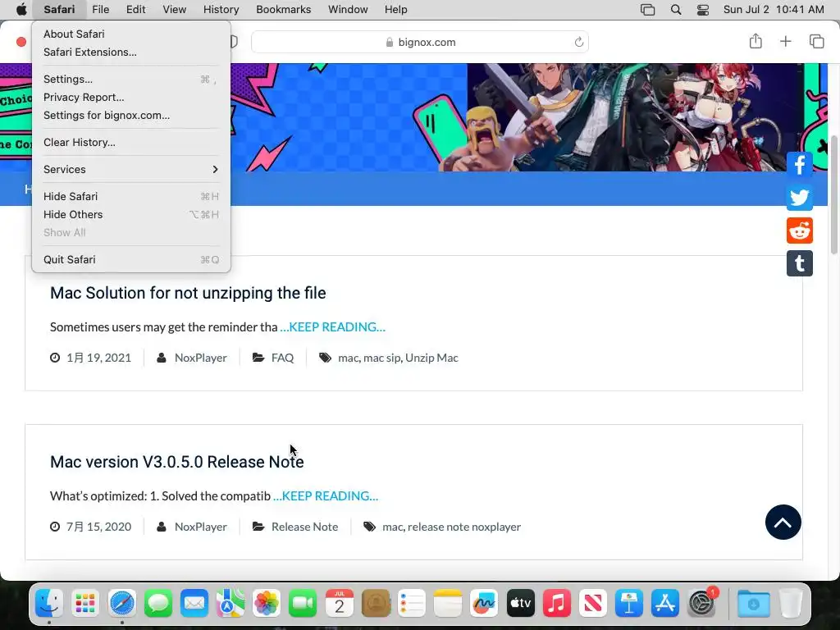Open Photos from the Dock
Viewport: 840px width, 630px height.
pos(267,603)
